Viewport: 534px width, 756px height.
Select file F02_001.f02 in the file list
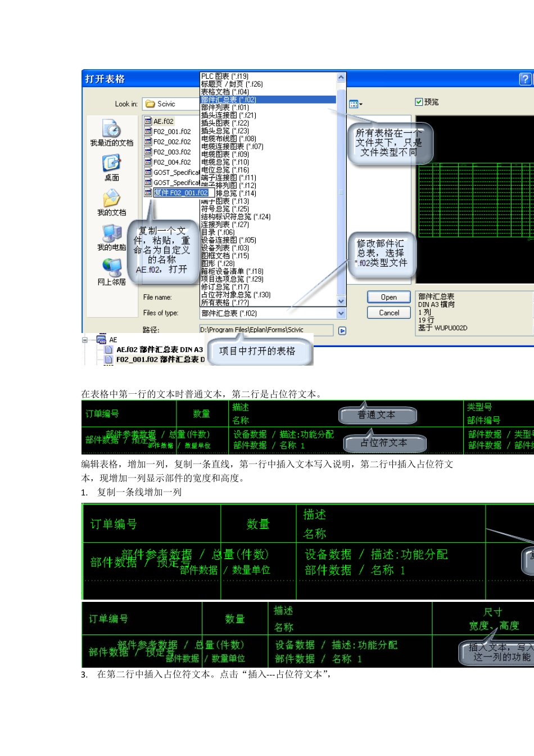click(x=168, y=132)
